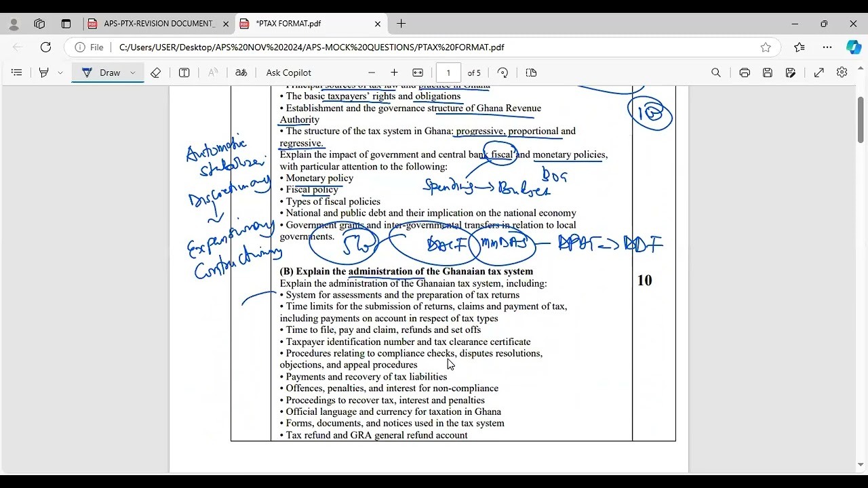Click 'Taxpayer identification number and tax clearance certificate'

coord(408,342)
